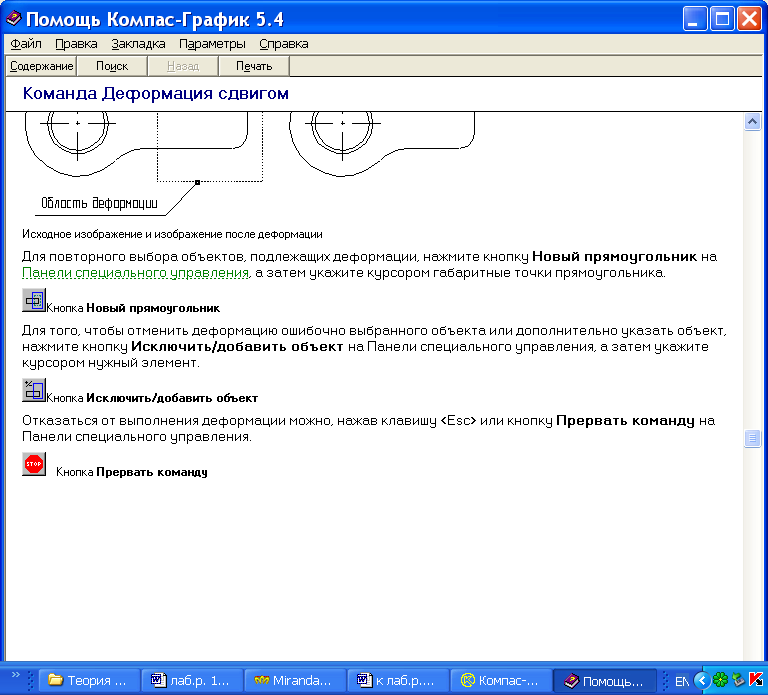Click the Содержание button
This screenshot has height=695, width=768.
pyautogui.click(x=42, y=66)
